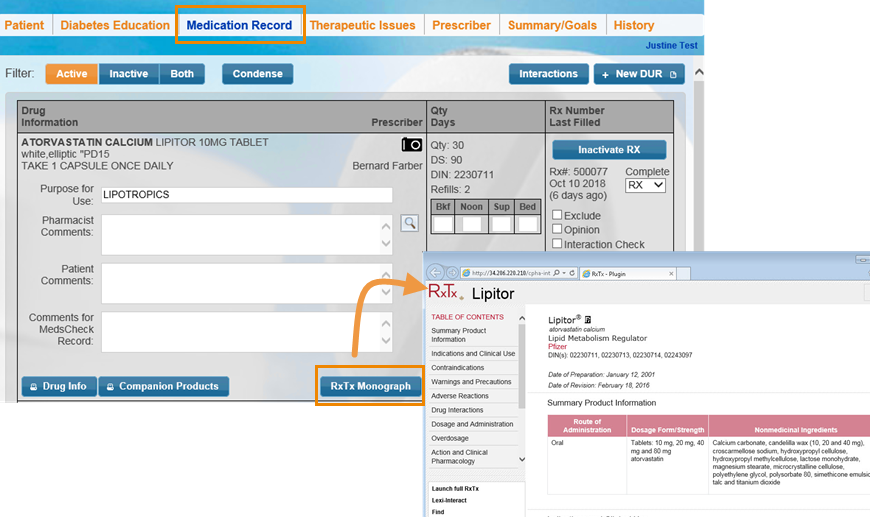The image size is (870, 517).
Task: Click table of contents scroll-down chevron
Action: click(522, 459)
